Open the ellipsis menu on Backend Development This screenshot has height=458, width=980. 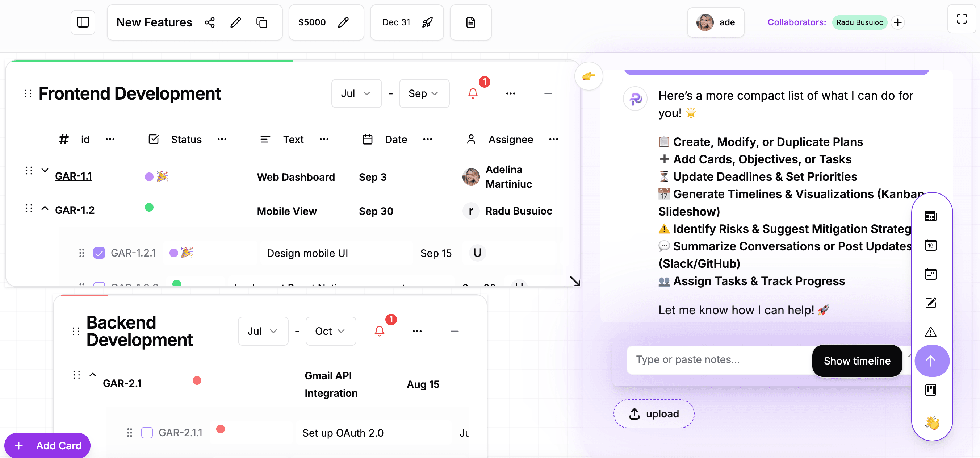click(x=417, y=331)
